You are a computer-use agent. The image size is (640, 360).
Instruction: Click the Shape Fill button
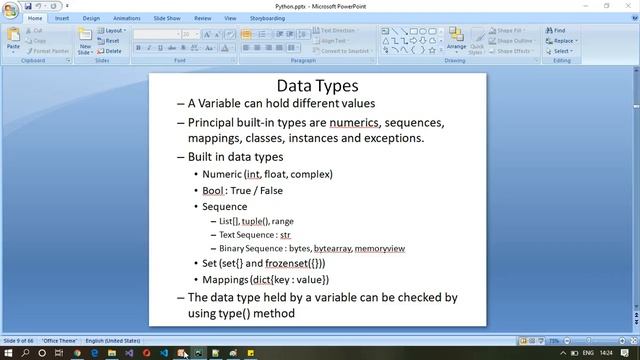click(x=507, y=31)
